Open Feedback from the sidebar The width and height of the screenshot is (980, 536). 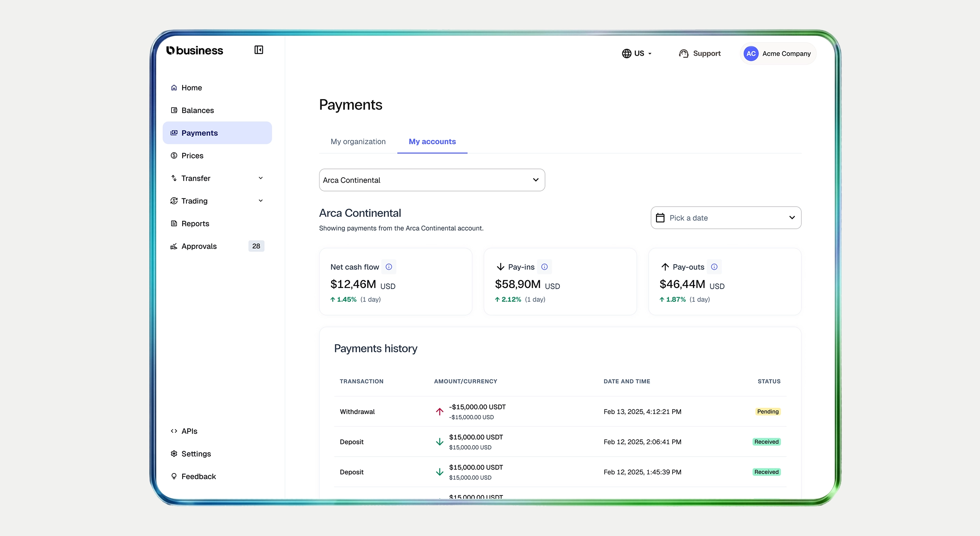coord(217,476)
